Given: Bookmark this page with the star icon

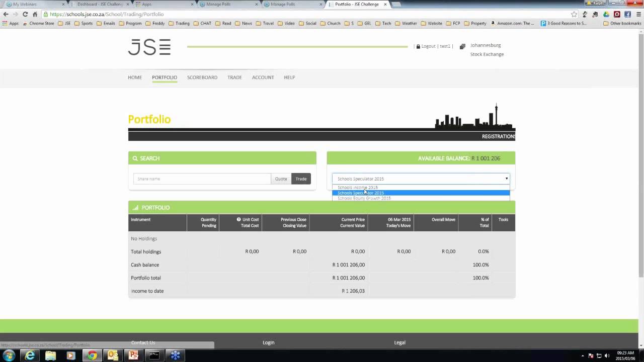Looking at the screenshot, I should [574, 14].
